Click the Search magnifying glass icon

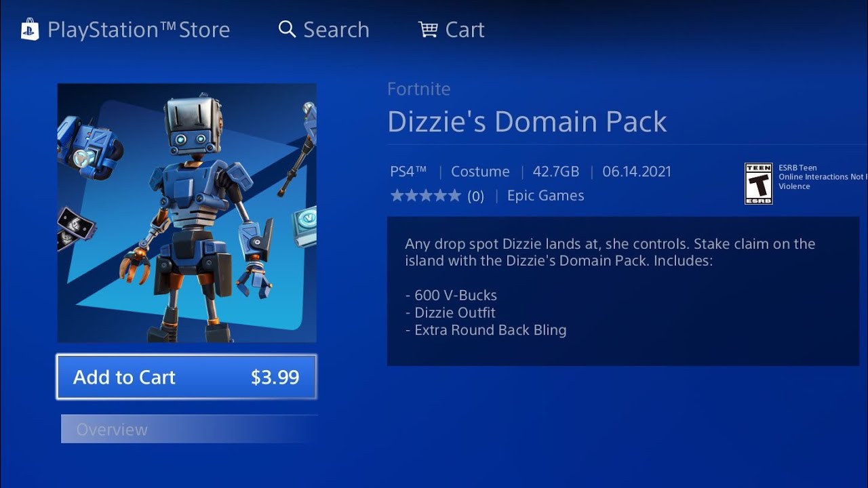288,29
